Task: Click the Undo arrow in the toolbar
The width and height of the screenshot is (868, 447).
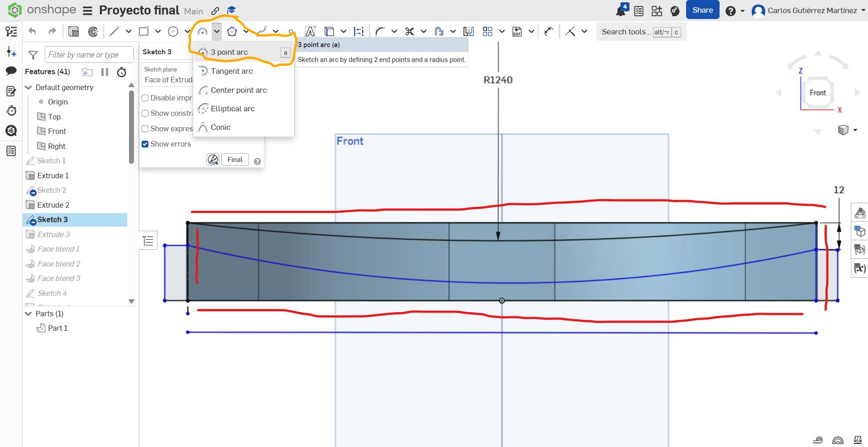Action: click(32, 31)
